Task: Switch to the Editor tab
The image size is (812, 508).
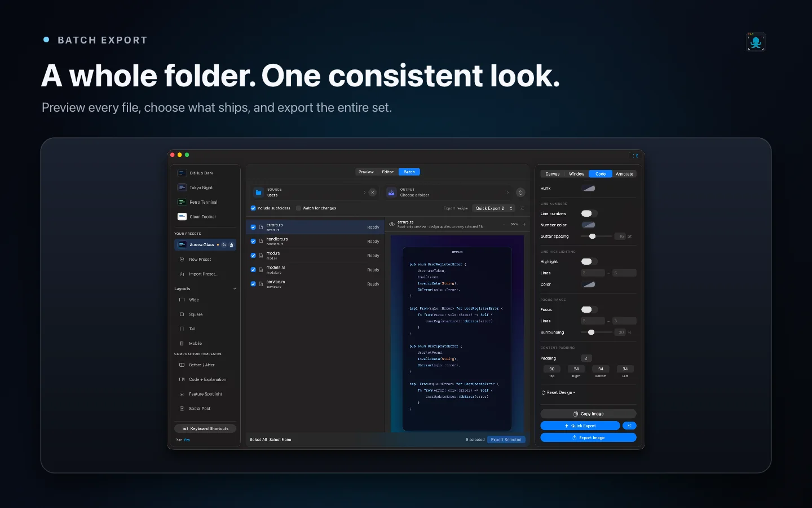Action: pyautogui.click(x=388, y=172)
